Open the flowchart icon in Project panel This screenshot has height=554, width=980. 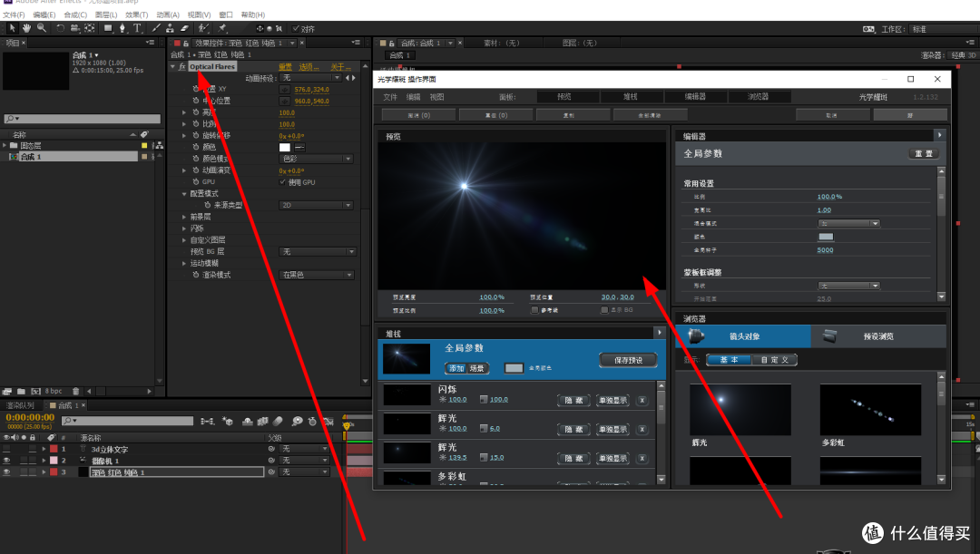[159, 145]
